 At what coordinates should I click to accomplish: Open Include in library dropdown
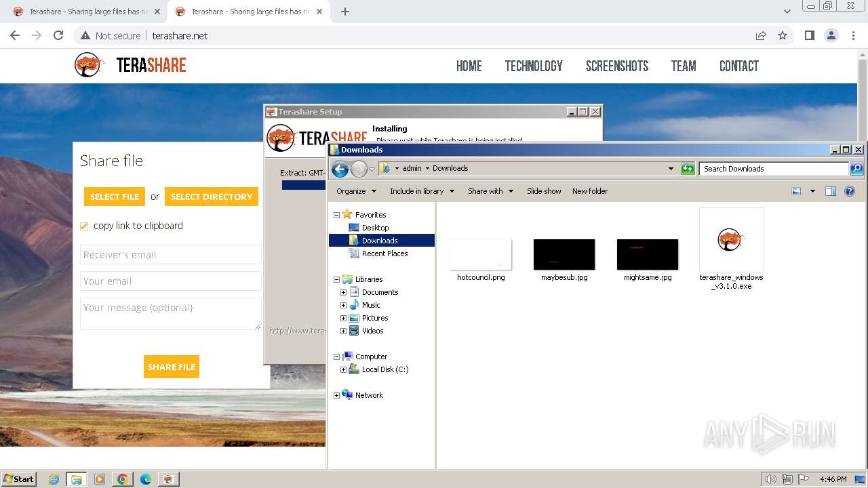tap(422, 191)
